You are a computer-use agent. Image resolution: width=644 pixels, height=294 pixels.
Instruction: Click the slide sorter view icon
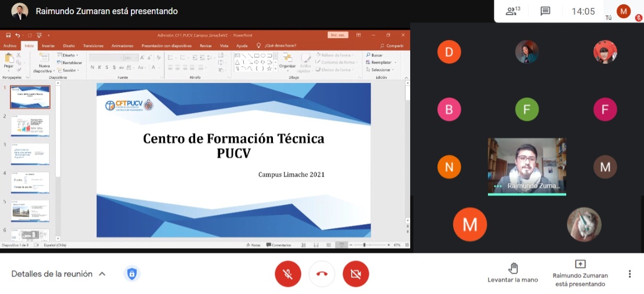tap(316, 245)
